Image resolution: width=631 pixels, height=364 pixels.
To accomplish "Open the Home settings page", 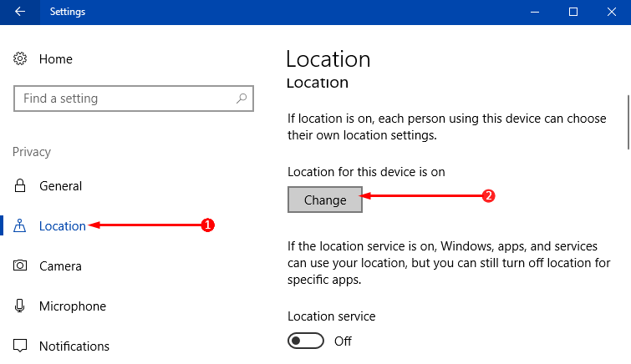I will (x=56, y=59).
